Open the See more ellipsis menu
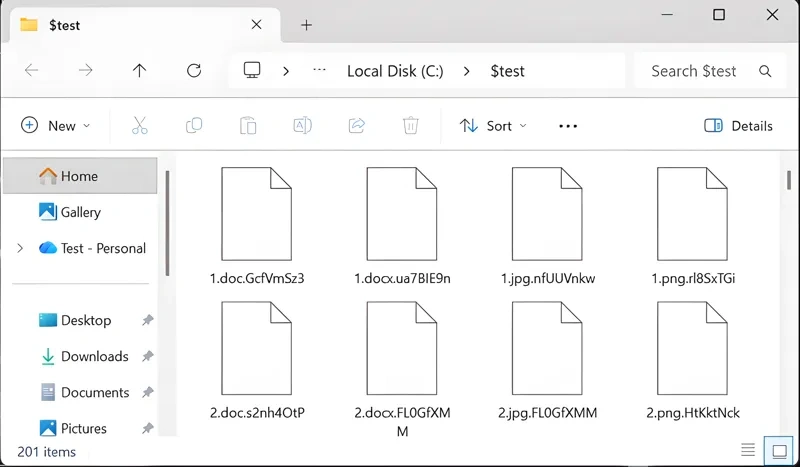The height and width of the screenshot is (467, 800). pyautogui.click(x=568, y=126)
